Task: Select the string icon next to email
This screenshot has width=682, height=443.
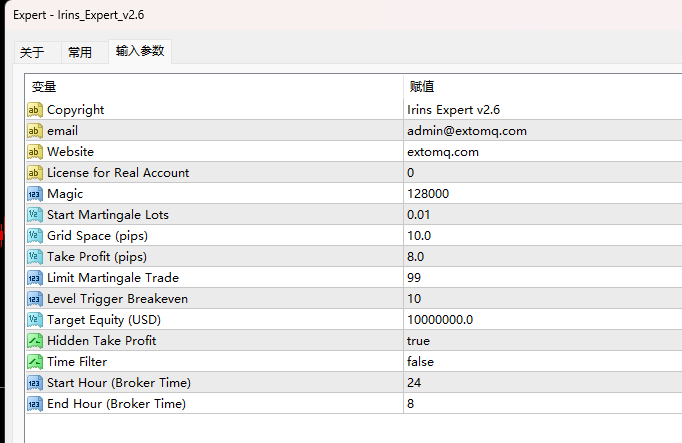Action: (35, 131)
